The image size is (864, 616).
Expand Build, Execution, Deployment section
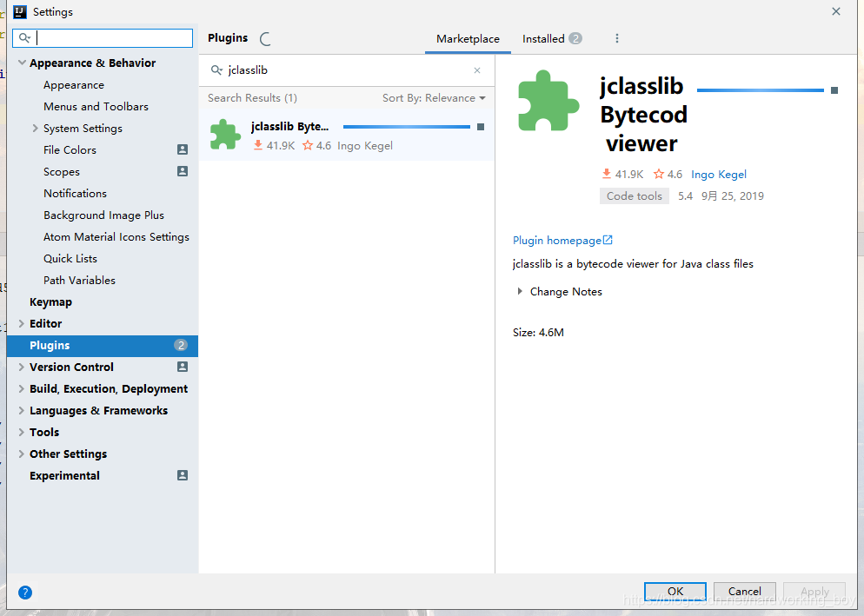pyautogui.click(x=22, y=388)
